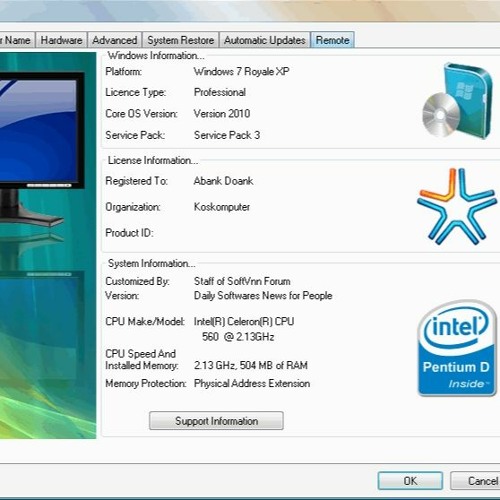Click the 'Abank Doank' registered name
The image size is (500, 500).
(x=224, y=181)
